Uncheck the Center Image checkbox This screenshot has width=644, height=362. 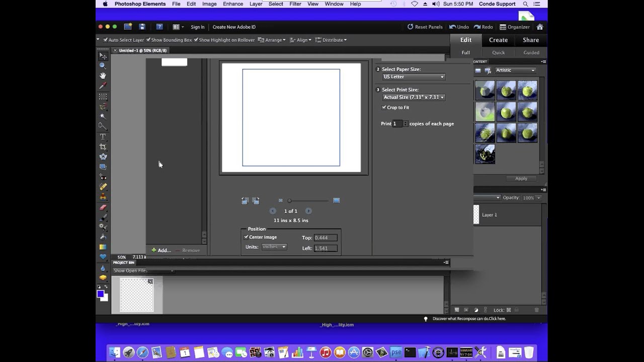[246, 237]
